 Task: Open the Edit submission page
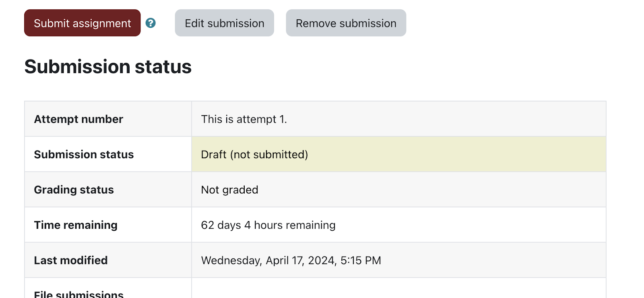(x=224, y=23)
